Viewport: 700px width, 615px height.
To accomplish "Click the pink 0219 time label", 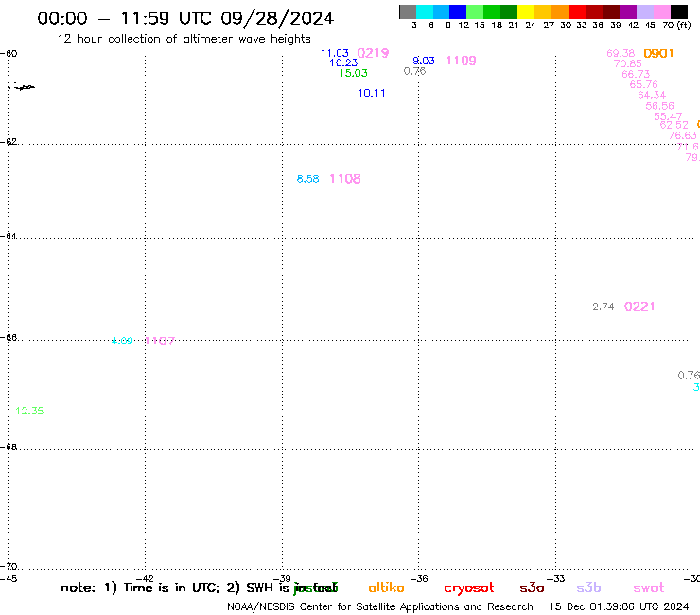I will [373, 53].
